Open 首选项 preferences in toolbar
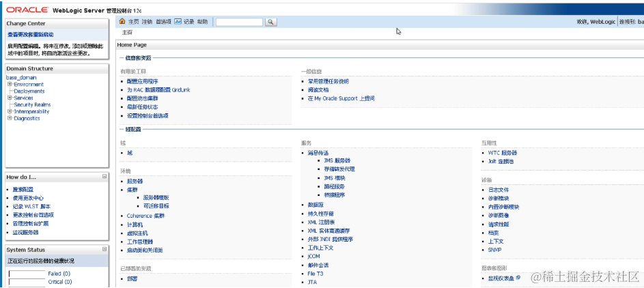The height and width of the screenshot is (288, 644). [163, 22]
